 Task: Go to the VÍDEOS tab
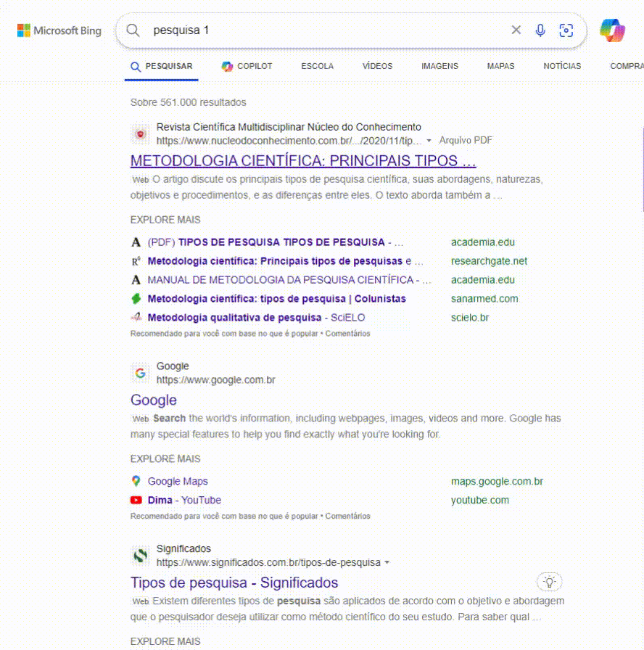(377, 66)
